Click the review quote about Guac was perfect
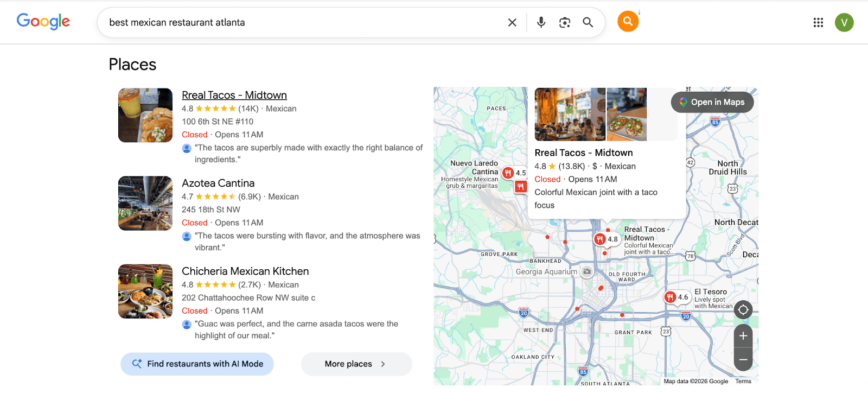 click(297, 329)
